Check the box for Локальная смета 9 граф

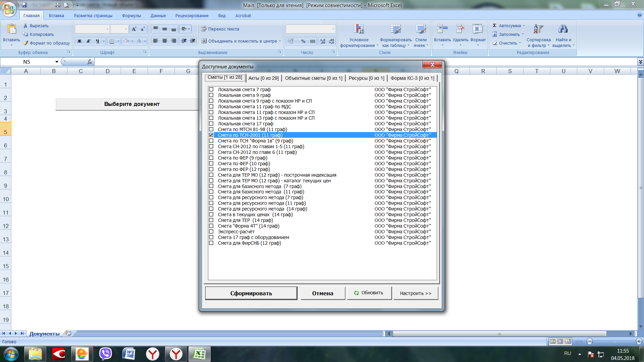(211, 95)
